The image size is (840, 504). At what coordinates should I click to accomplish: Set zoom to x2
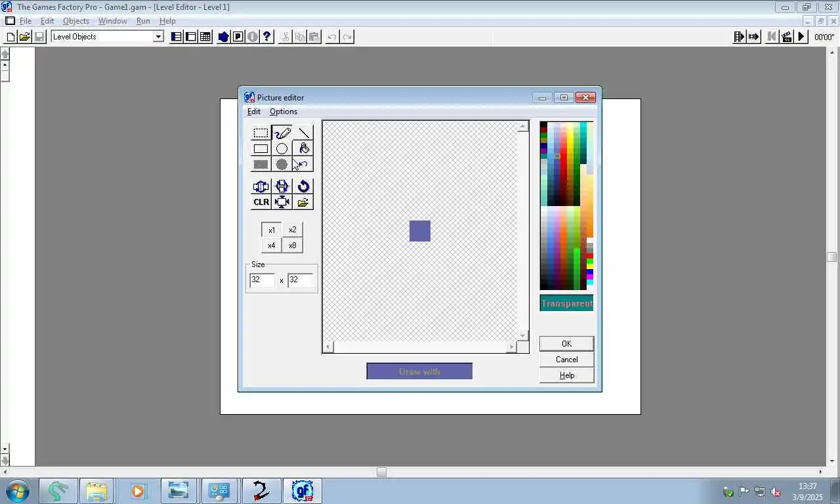pos(292,230)
